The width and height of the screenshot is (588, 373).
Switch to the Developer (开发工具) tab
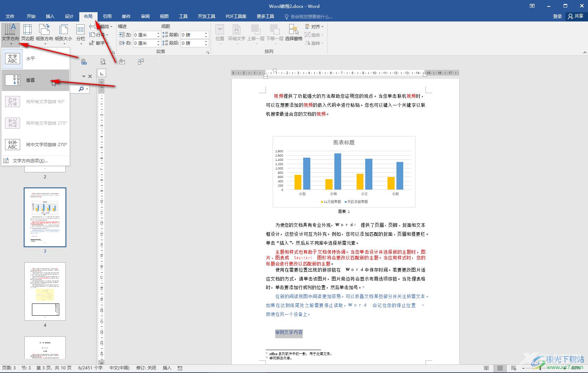pos(207,16)
